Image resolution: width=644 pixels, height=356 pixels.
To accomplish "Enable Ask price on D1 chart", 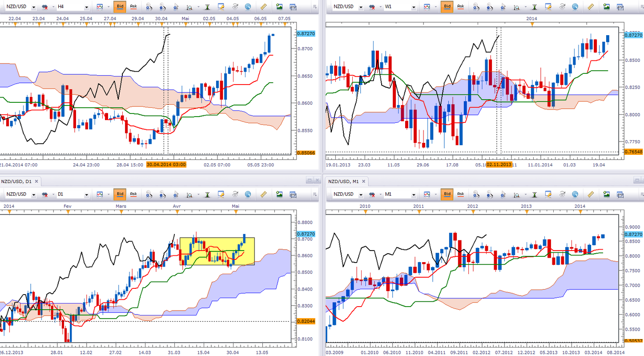I will pyautogui.click(x=133, y=194).
